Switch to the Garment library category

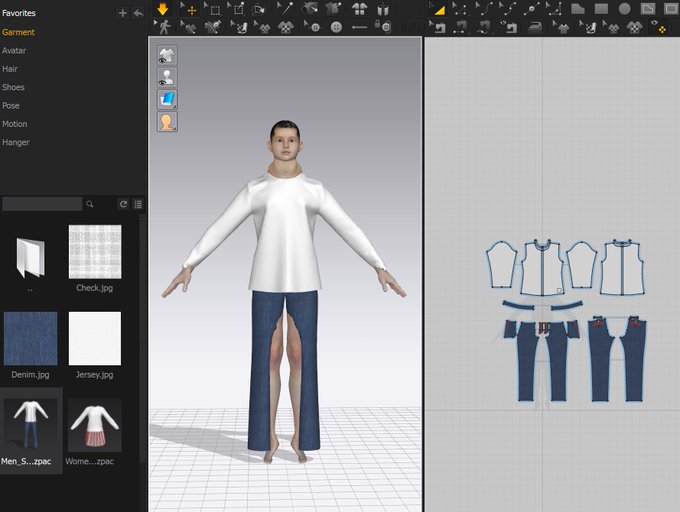18,32
